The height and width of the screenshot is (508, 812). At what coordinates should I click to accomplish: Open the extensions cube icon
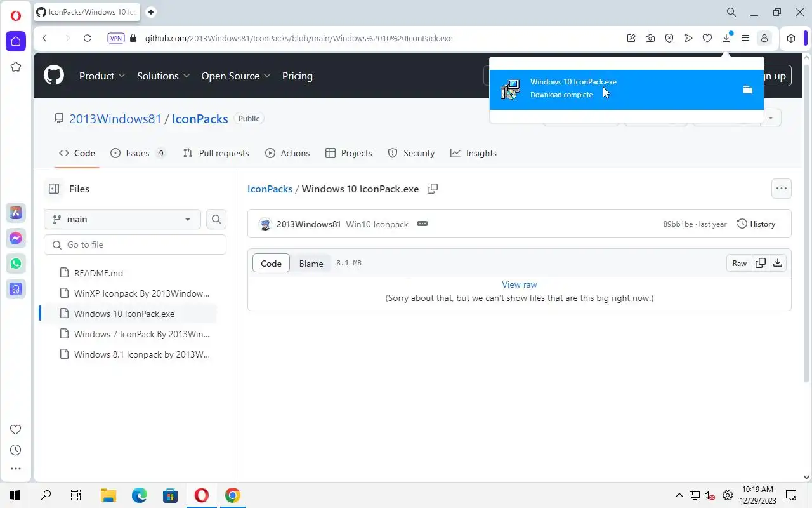point(791,38)
